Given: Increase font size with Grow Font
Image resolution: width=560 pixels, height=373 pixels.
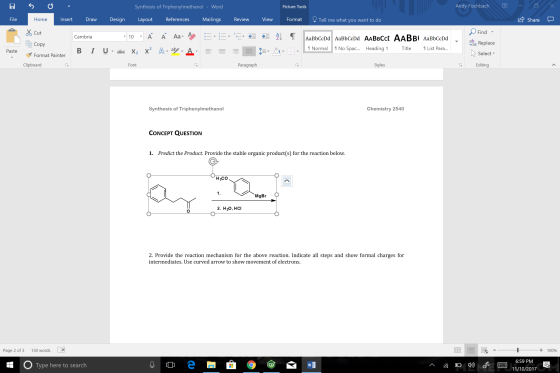Looking at the screenshot, I should [150, 36].
